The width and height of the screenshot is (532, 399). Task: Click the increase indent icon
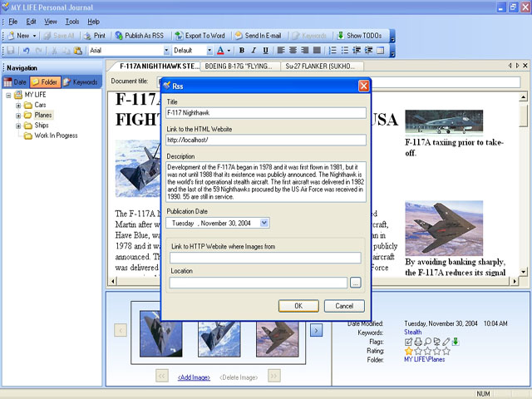click(368, 51)
